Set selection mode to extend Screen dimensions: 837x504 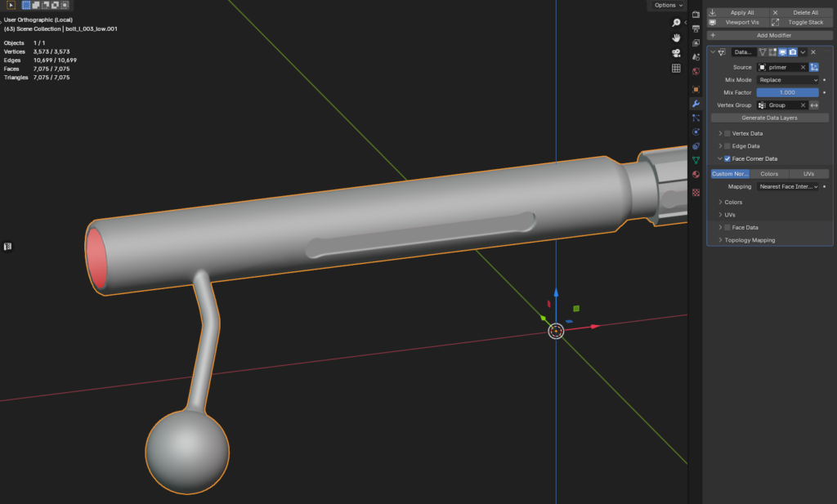(x=36, y=5)
